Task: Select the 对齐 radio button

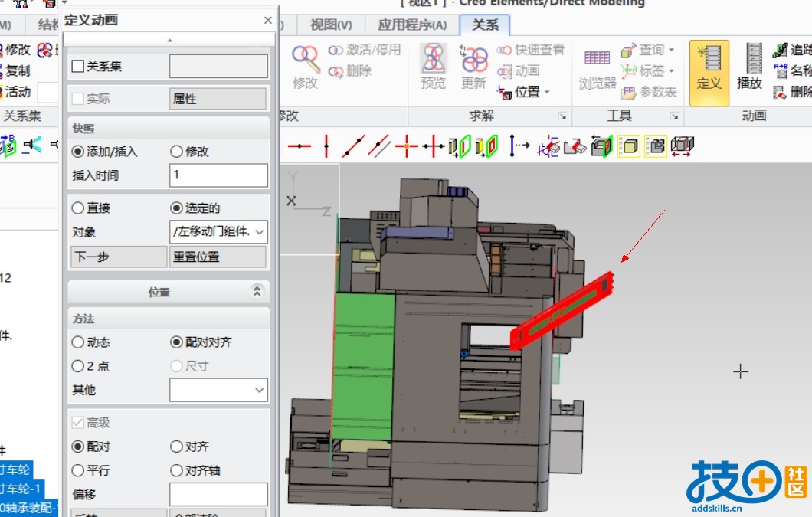Action: (176, 447)
